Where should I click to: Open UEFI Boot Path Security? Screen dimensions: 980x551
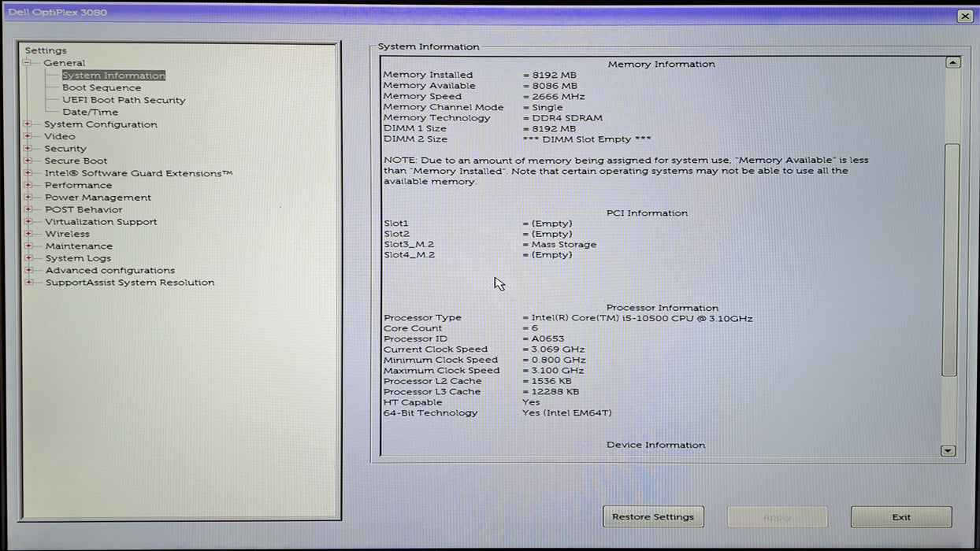pyautogui.click(x=124, y=100)
